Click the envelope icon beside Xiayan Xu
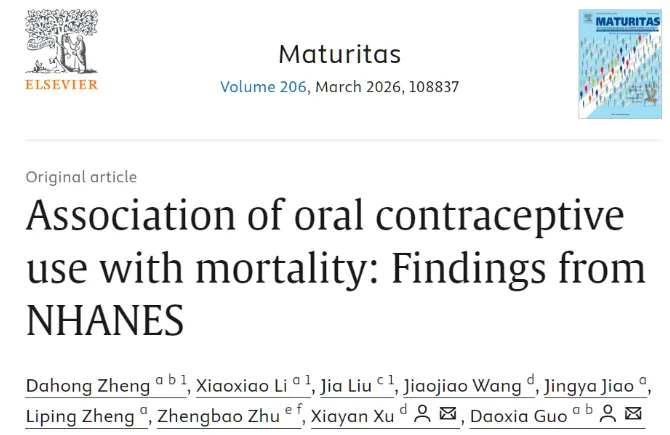 (448, 414)
